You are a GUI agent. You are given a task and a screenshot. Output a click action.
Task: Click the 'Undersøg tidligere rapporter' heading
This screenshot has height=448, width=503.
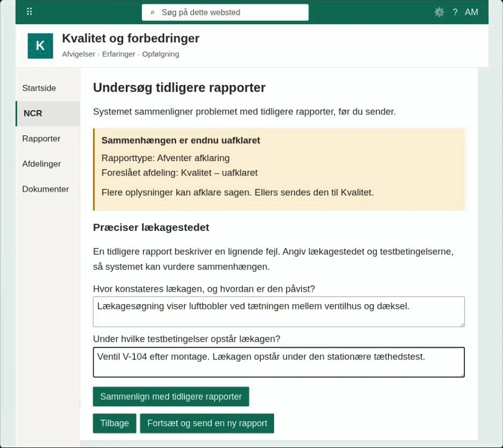[x=179, y=88]
